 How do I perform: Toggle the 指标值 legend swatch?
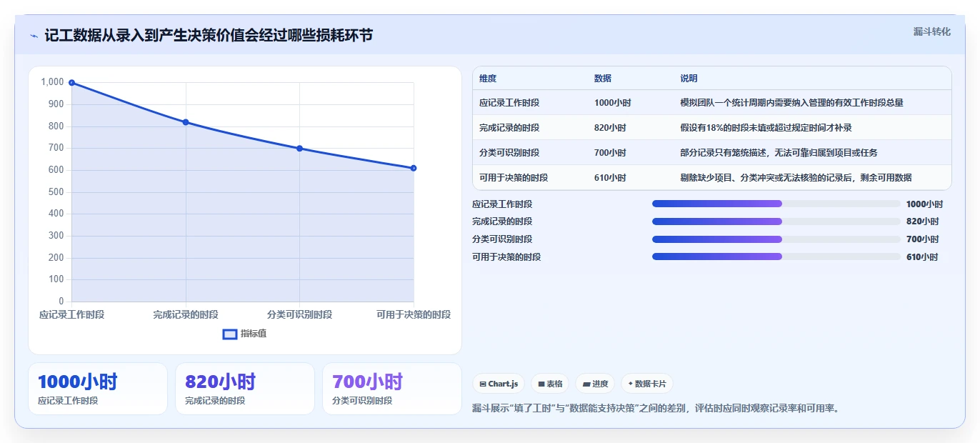(x=230, y=334)
